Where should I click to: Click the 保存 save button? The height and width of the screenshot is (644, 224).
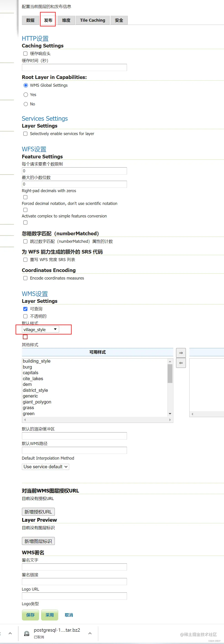[30, 615]
